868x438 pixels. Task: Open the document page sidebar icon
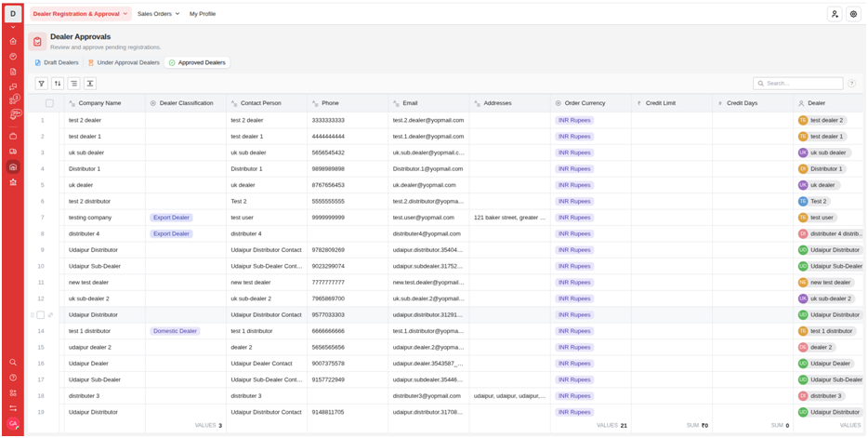(13, 72)
